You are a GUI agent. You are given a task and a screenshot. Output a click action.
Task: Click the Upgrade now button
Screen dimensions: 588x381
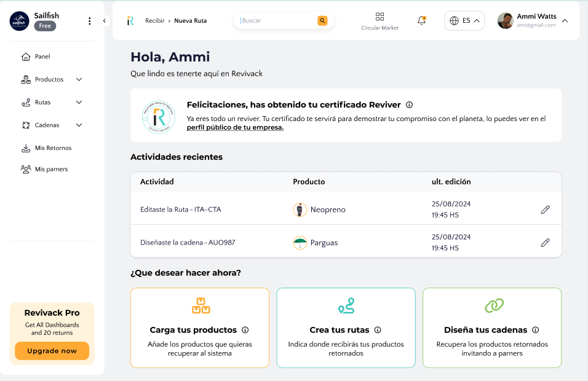coord(52,351)
